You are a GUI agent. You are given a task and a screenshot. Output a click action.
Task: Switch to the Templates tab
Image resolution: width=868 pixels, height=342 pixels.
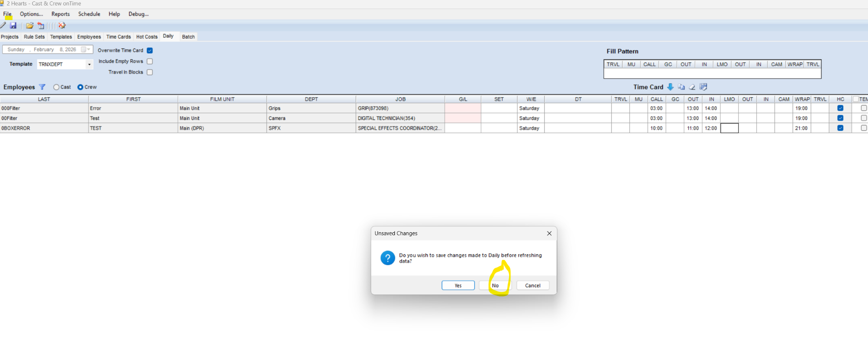[61, 37]
